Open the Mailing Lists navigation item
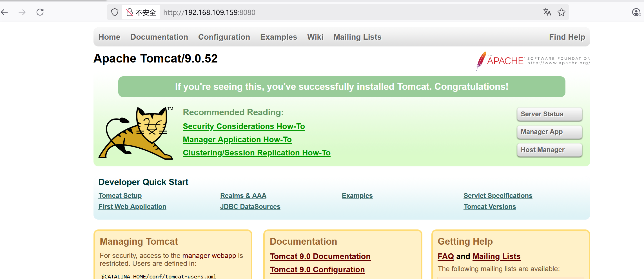Viewport: 644px width, 279px height. 357,37
